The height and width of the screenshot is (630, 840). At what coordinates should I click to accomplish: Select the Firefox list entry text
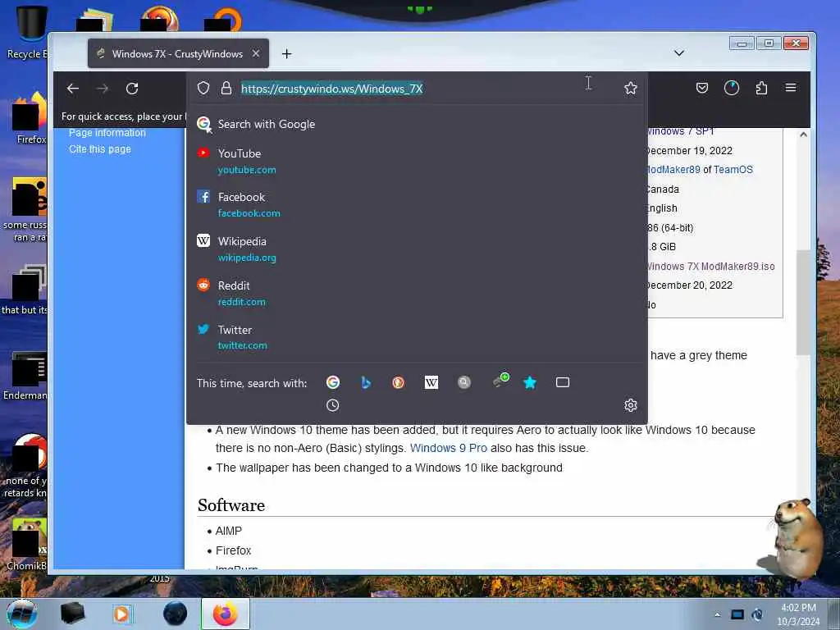tap(233, 550)
